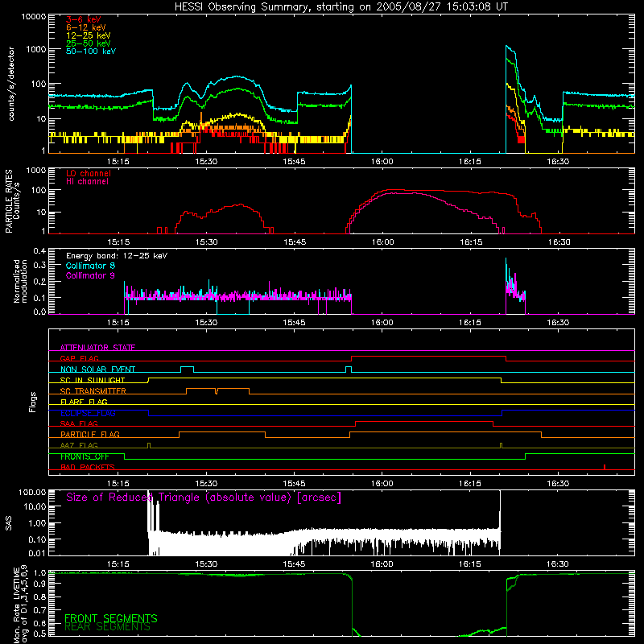
Task: Click the SAS axis label
Action: click(9, 523)
